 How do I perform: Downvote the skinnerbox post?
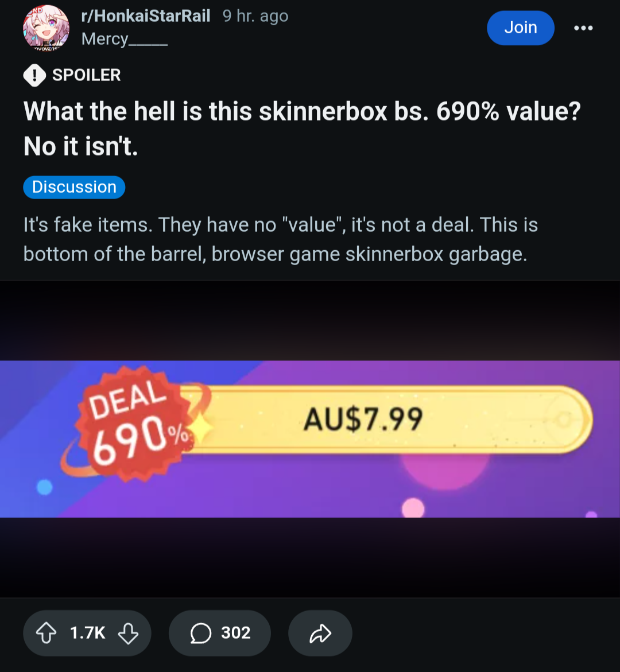click(128, 633)
